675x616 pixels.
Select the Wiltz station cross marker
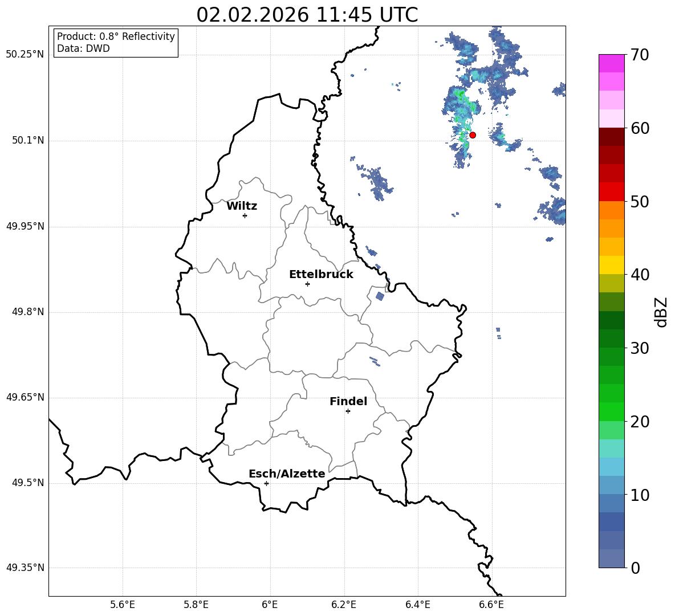245,215
